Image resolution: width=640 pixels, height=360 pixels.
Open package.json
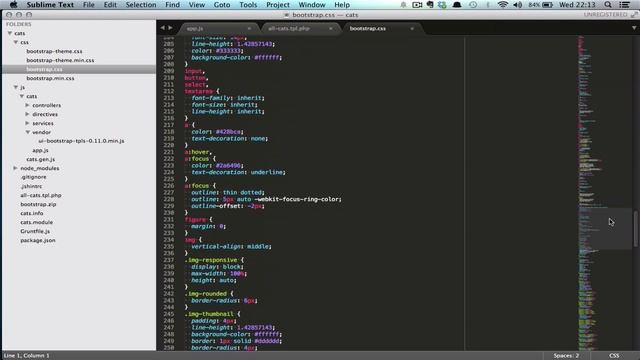pyautogui.click(x=38, y=240)
